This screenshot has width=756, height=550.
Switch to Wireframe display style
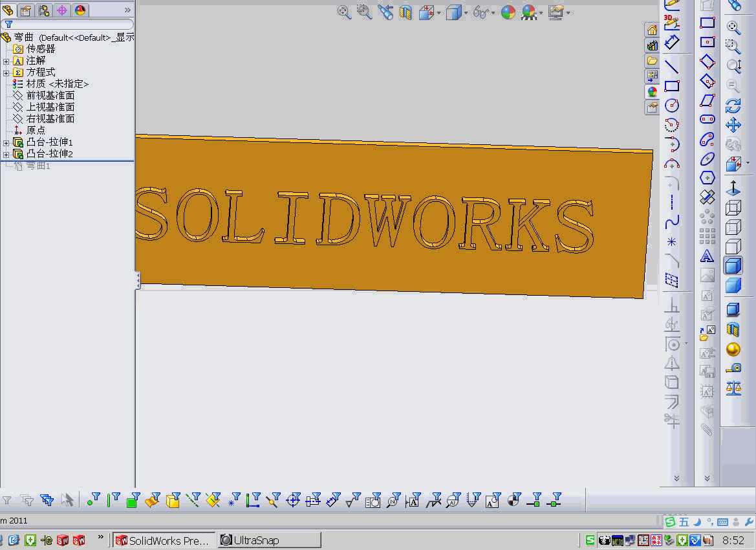733,208
